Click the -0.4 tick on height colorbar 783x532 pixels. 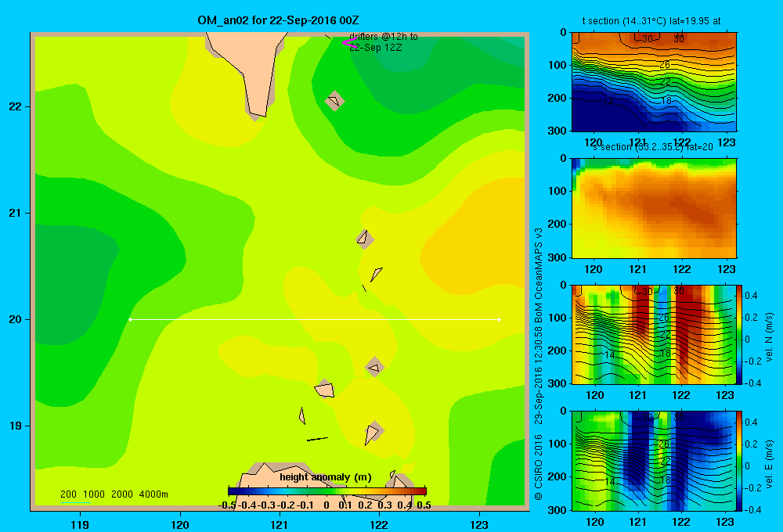[x=246, y=505]
